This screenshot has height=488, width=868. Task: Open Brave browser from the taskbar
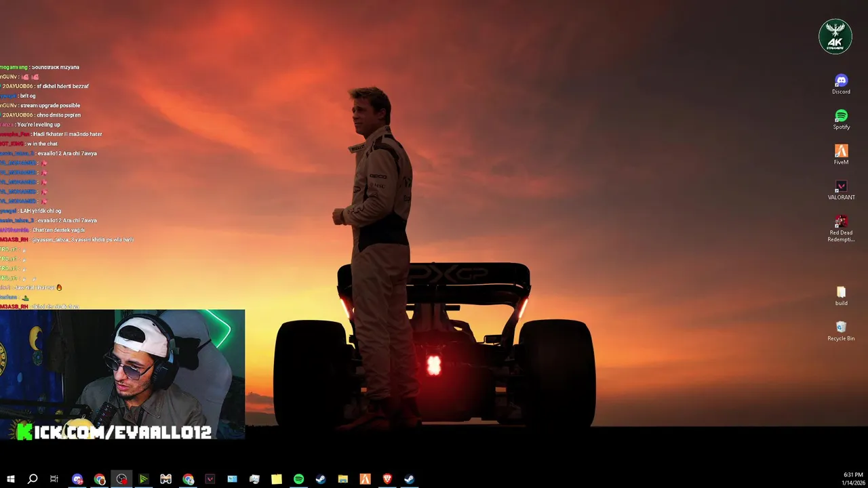(x=387, y=479)
